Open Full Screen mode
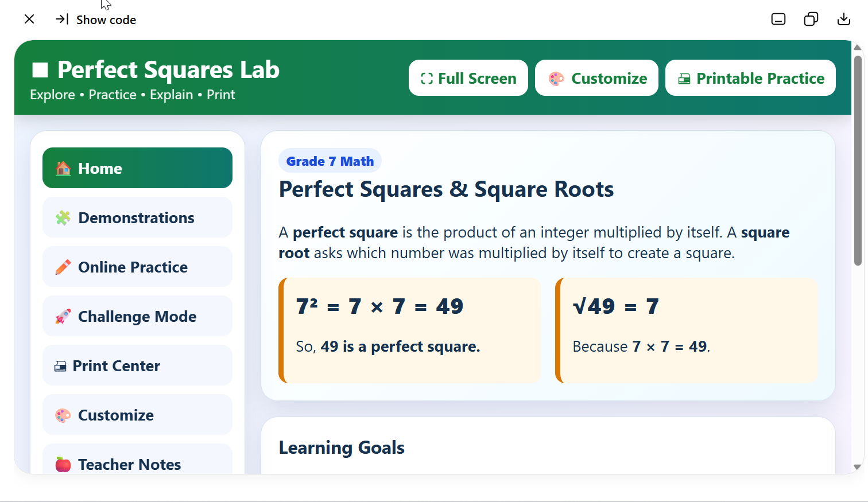The width and height of the screenshot is (868, 502). [x=468, y=78]
